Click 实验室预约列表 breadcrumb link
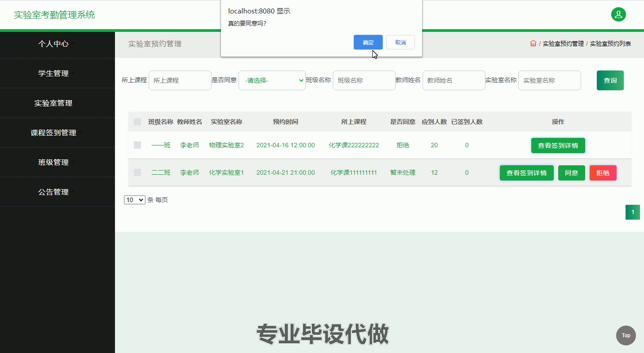The image size is (644, 353). coord(610,44)
